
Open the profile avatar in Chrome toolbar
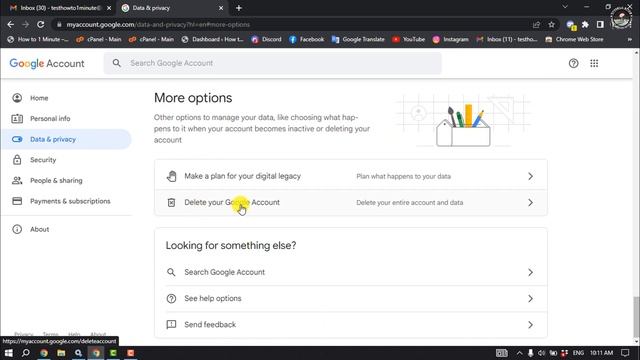[621, 18]
